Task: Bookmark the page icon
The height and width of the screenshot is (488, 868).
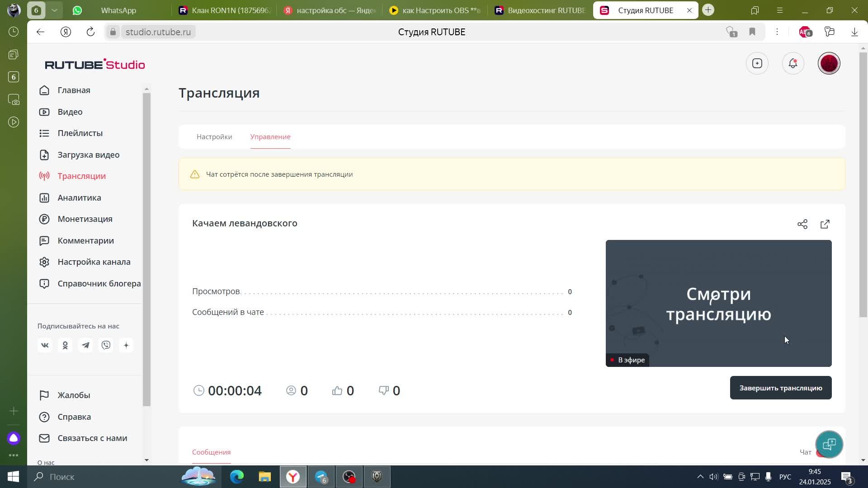Action: (752, 32)
